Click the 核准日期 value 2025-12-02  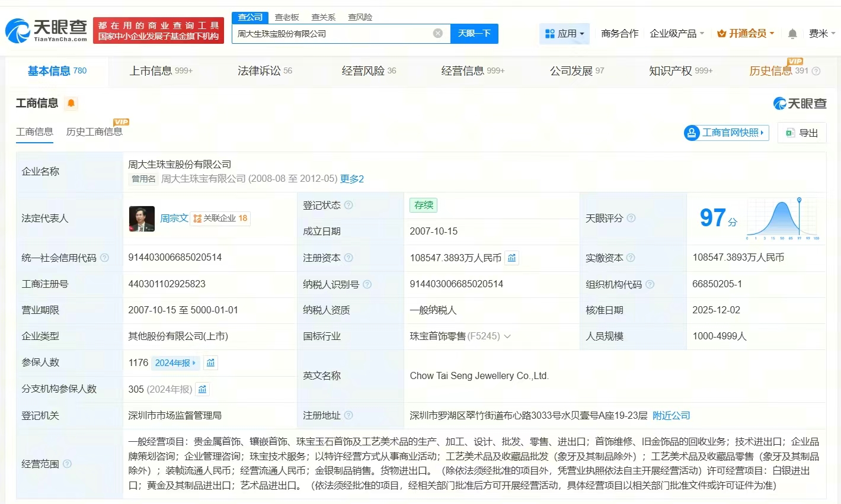[x=716, y=310]
